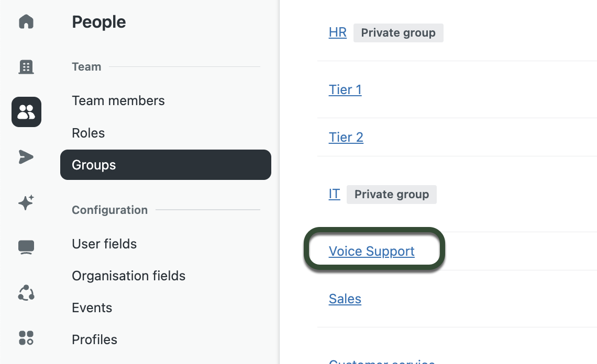Select the People icon in the sidebar
The height and width of the screenshot is (364, 597).
click(26, 111)
